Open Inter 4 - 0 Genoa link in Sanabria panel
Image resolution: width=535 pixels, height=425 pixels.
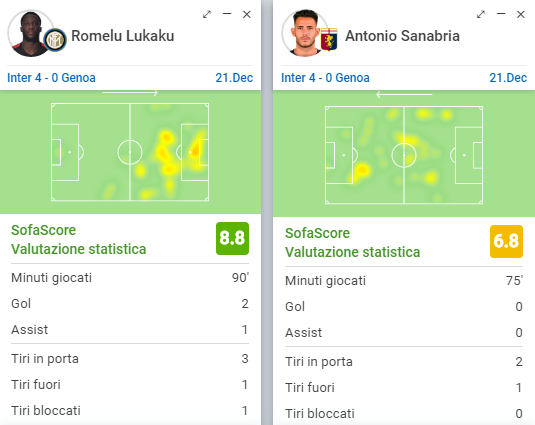[325, 78]
